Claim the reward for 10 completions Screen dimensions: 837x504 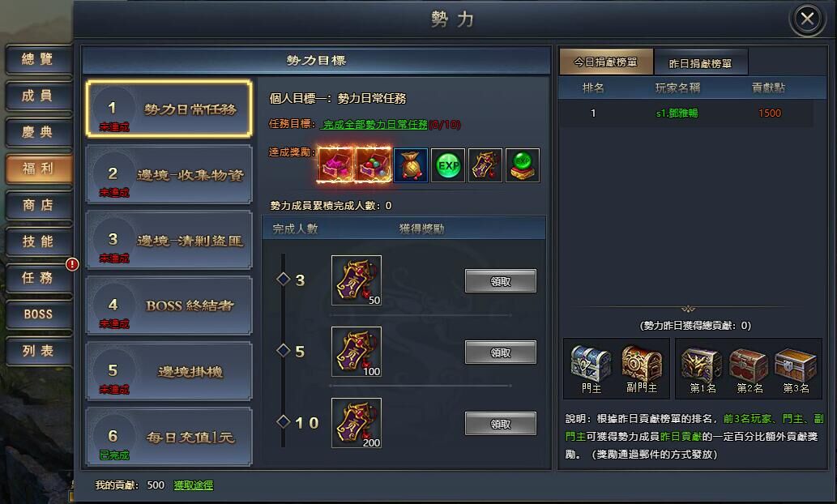tap(501, 424)
